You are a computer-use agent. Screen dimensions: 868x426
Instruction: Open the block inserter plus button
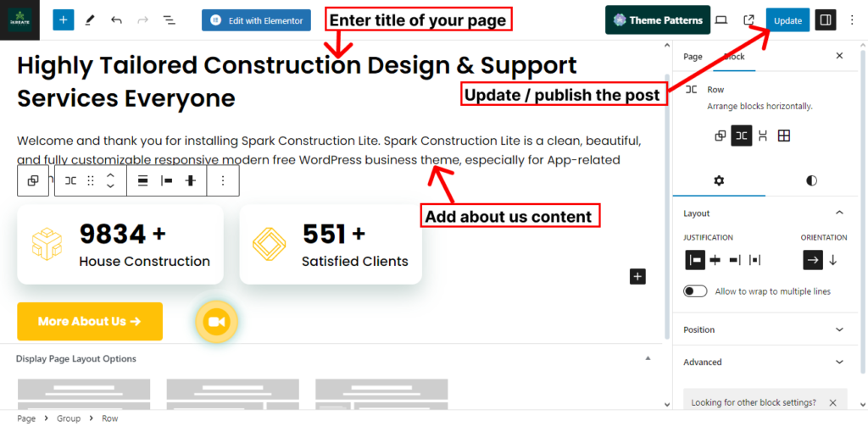(64, 19)
